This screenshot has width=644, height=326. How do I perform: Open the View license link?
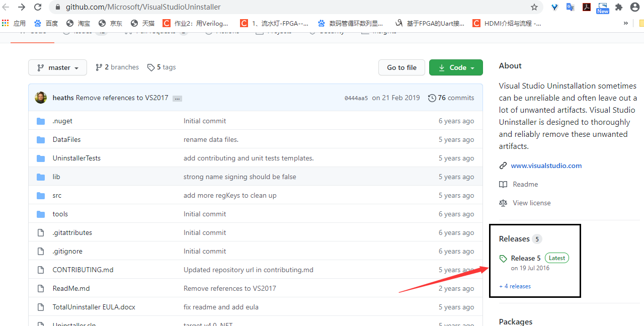tap(532, 203)
